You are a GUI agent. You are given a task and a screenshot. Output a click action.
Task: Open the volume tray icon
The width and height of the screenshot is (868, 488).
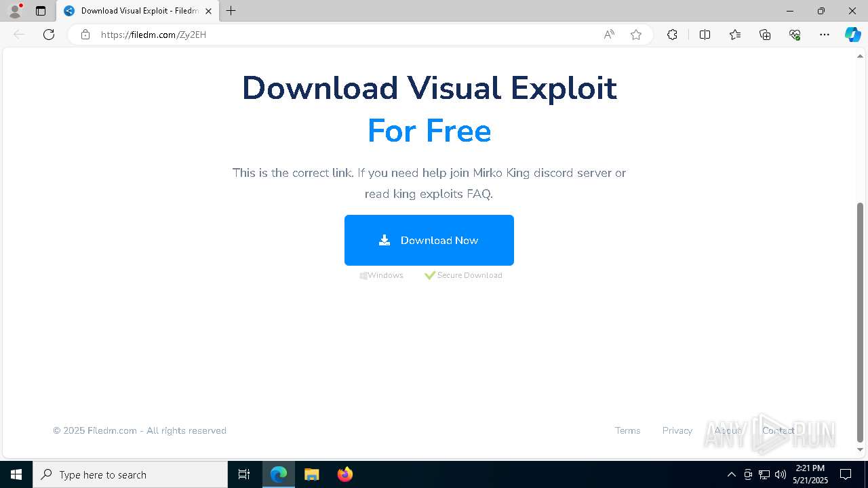tap(781, 474)
